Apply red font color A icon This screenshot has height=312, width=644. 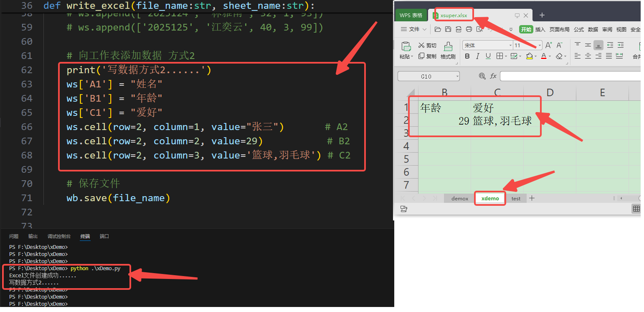coord(544,56)
